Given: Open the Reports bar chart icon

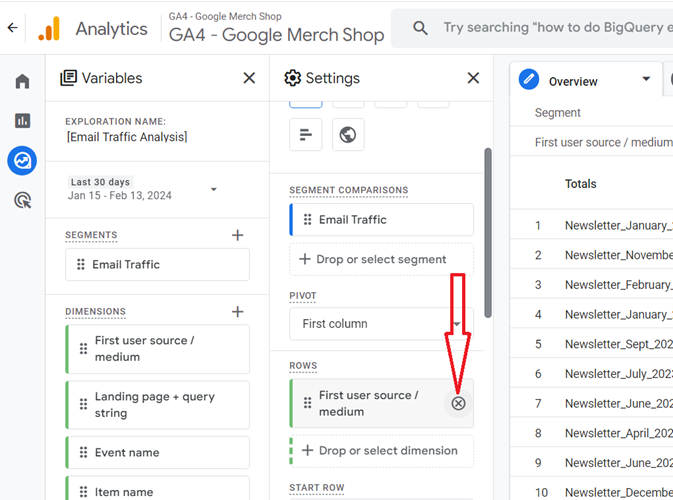Looking at the screenshot, I should pyautogui.click(x=22, y=121).
